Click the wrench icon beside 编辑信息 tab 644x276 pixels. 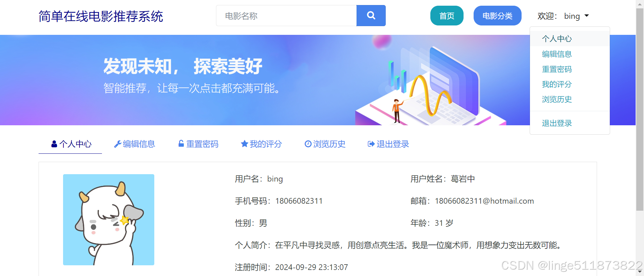point(117,144)
